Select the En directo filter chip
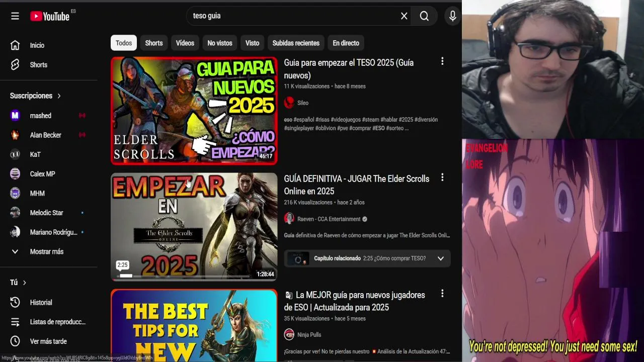The height and width of the screenshot is (362, 644). tap(346, 43)
